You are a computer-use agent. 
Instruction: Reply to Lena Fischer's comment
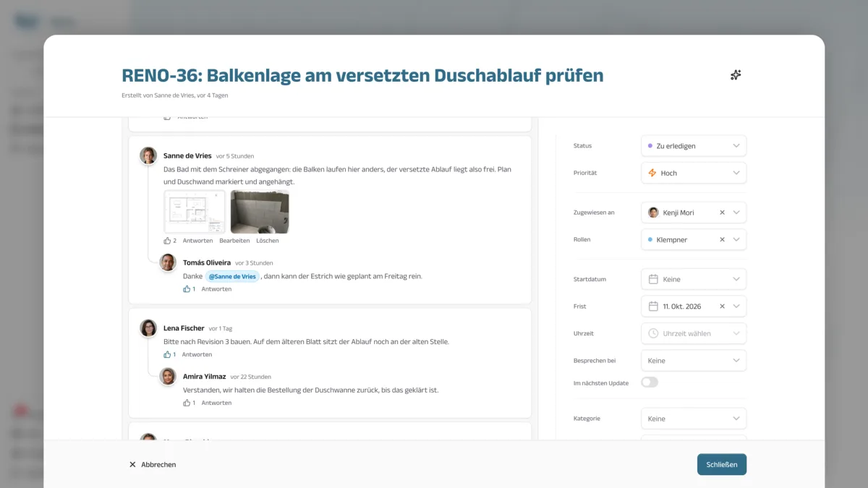click(197, 355)
